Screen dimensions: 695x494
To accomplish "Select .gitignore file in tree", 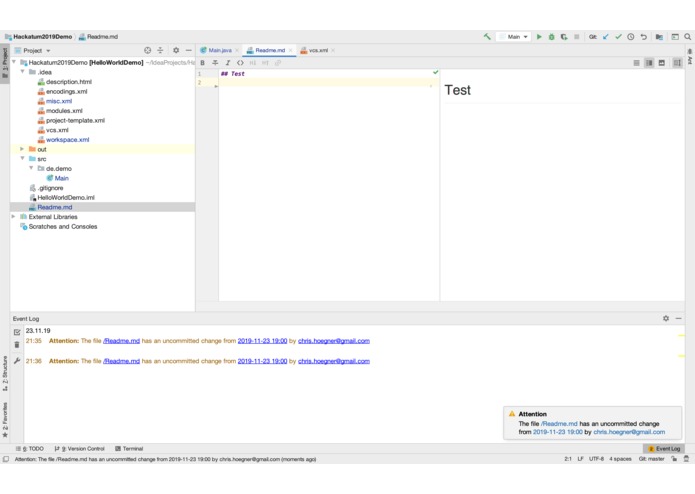I will tap(50, 188).
